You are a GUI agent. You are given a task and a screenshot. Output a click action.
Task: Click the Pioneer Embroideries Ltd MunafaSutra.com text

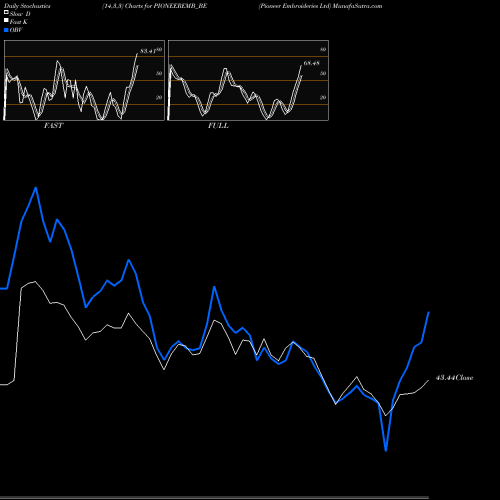320,6
